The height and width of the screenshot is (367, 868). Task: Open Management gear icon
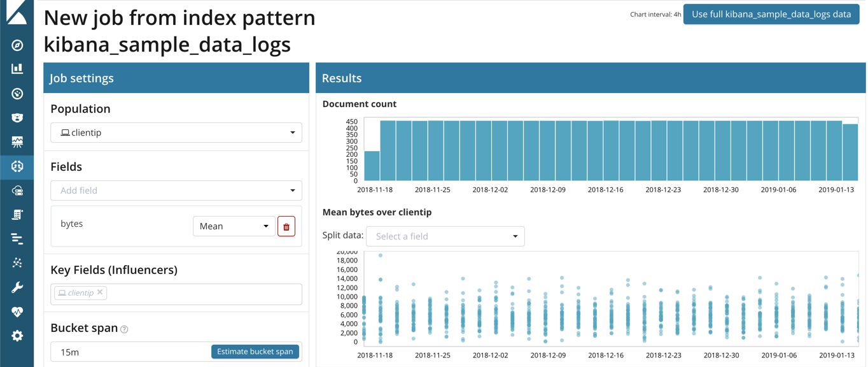[x=17, y=336]
